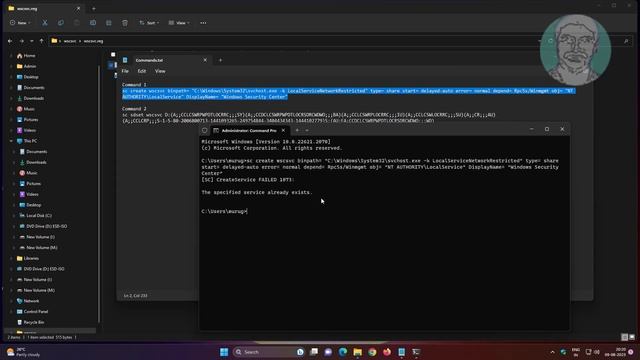Click the 'Command 1' heading in Notepad

(x=134, y=84)
